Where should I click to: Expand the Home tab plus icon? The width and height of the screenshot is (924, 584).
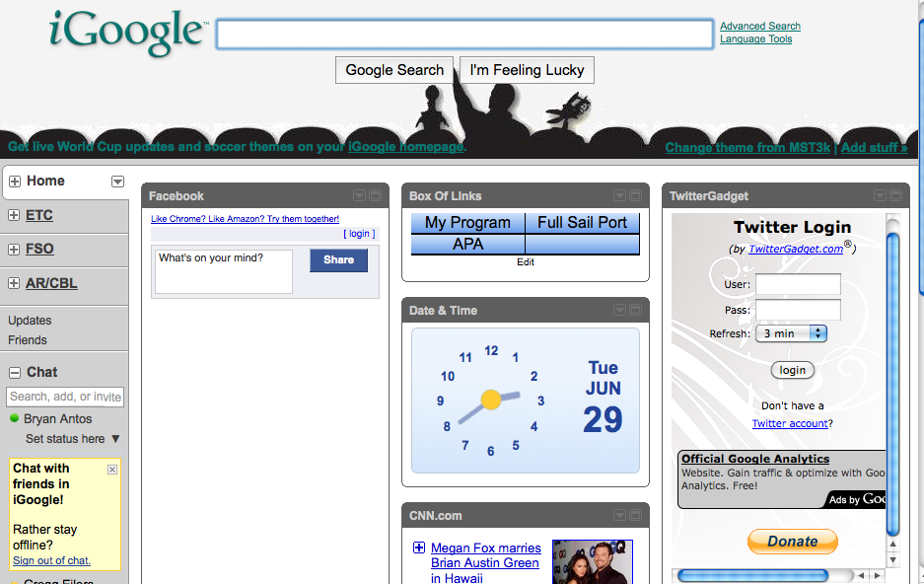click(x=15, y=181)
